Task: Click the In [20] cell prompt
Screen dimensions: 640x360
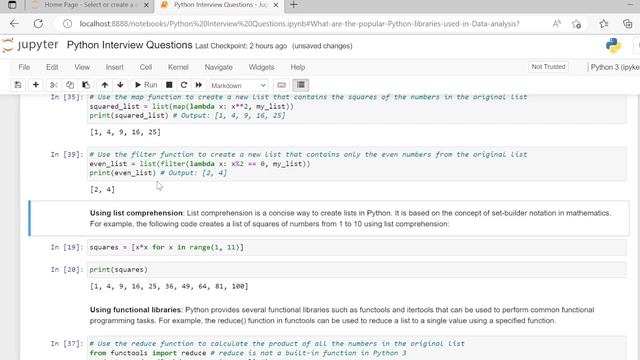Action: click(x=67, y=270)
